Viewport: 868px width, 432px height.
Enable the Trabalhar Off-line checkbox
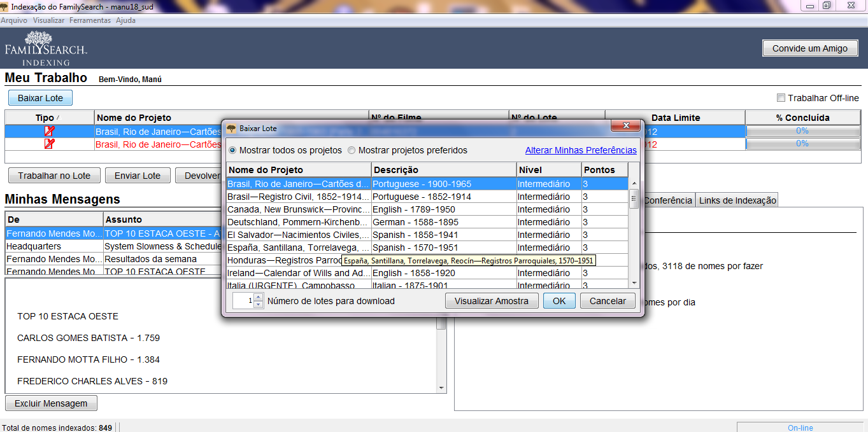click(x=781, y=98)
